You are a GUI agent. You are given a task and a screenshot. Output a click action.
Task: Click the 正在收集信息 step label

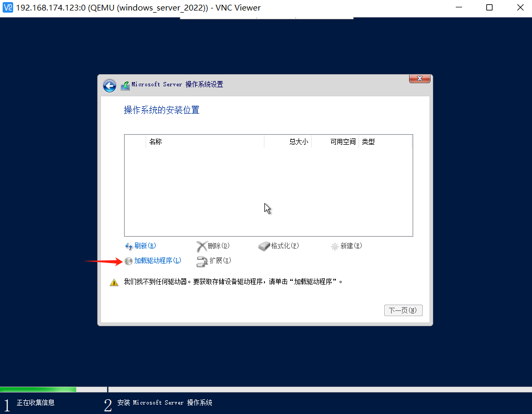coord(36,403)
